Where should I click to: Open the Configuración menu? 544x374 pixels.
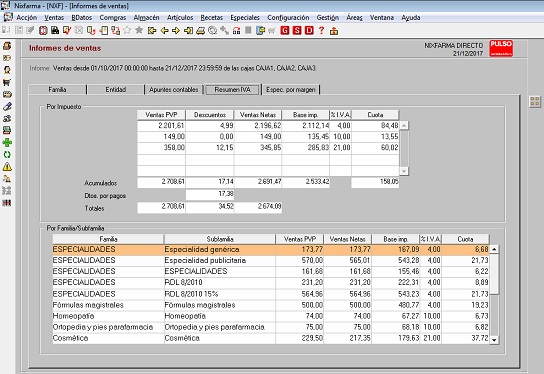click(288, 17)
